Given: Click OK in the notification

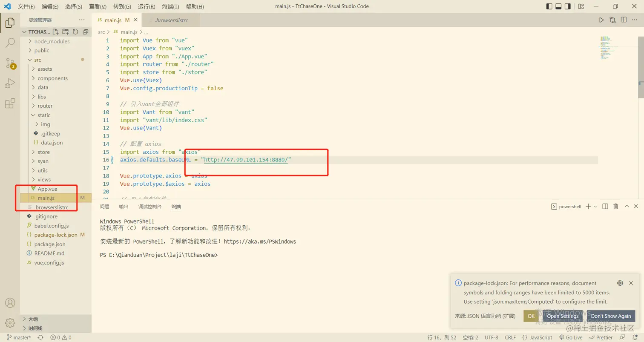Looking at the screenshot, I should [531, 316].
